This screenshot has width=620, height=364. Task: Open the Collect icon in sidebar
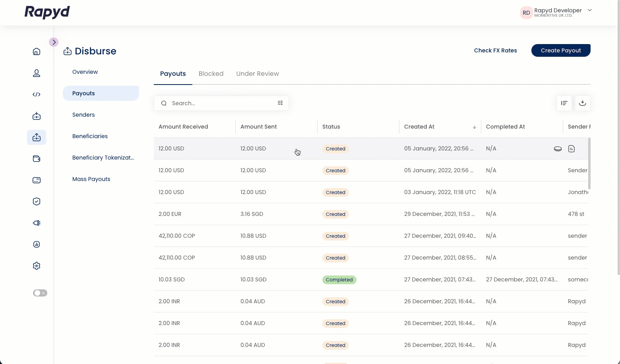(37, 116)
